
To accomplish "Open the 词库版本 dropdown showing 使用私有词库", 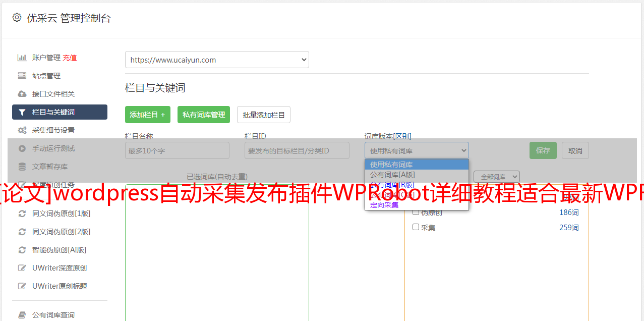I will click(417, 150).
